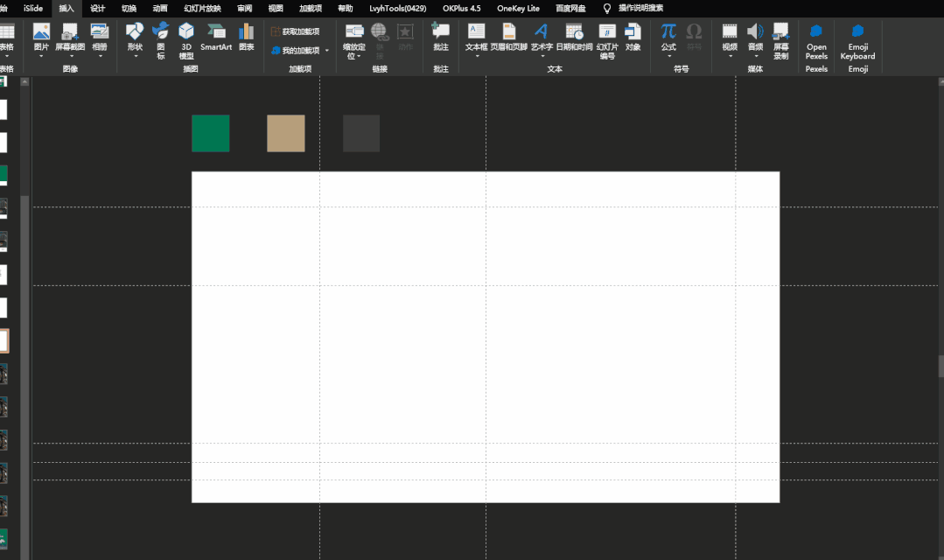Open the 公式 (equation) dropdown
Viewport: 944px width, 560px height.
coord(668,56)
